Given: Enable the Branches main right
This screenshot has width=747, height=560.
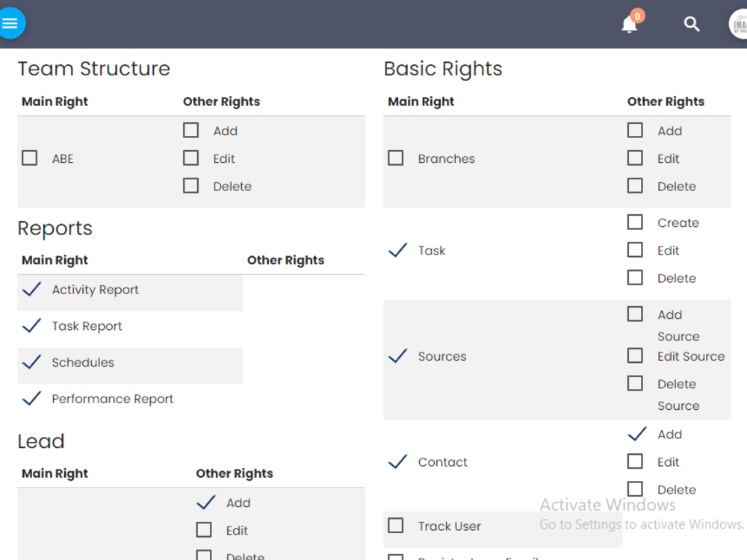Looking at the screenshot, I should [395, 158].
